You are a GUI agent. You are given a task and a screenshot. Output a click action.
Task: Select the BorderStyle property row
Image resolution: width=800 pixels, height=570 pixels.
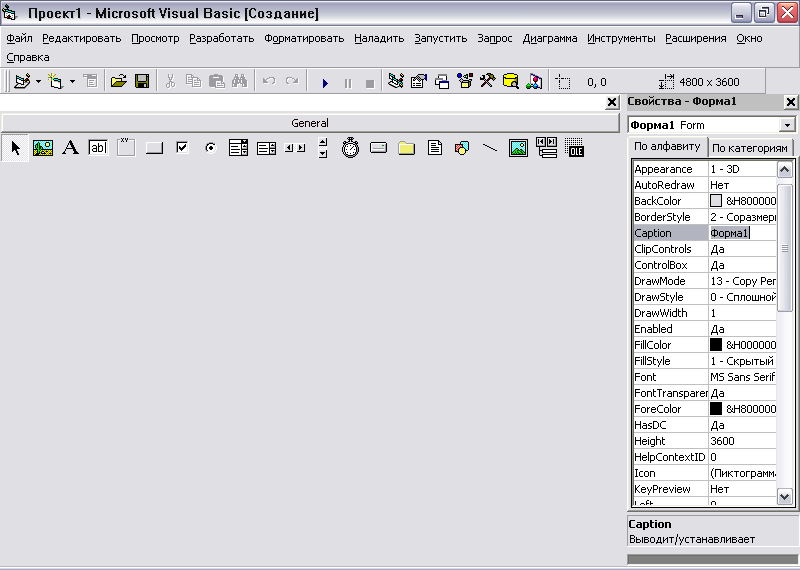pos(704,217)
